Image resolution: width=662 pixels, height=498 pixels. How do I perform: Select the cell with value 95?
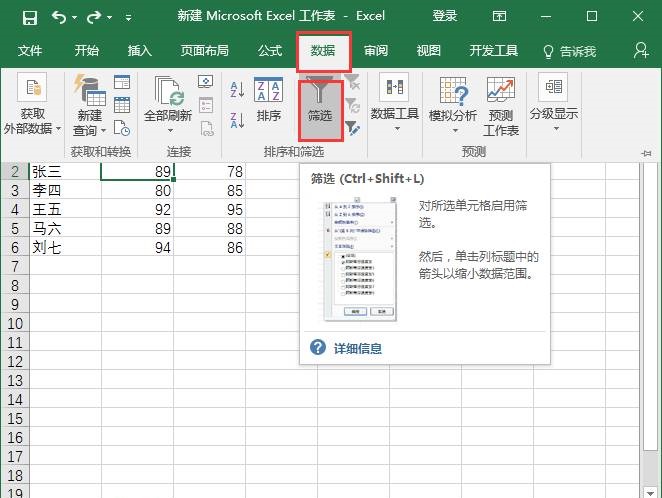[209, 209]
